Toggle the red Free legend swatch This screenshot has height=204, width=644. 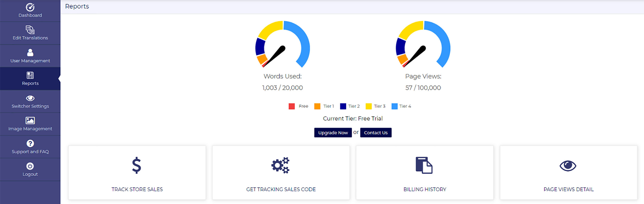pos(292,106)
